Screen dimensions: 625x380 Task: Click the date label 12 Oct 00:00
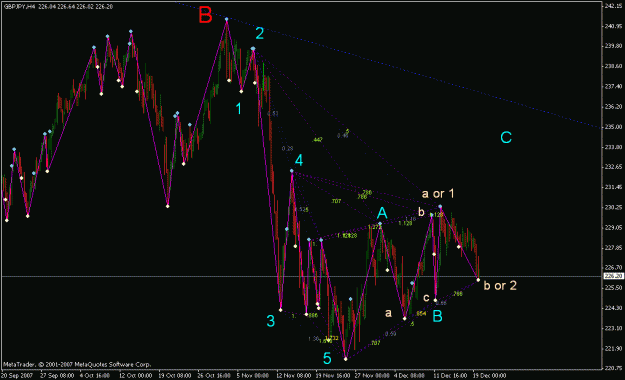135,375
